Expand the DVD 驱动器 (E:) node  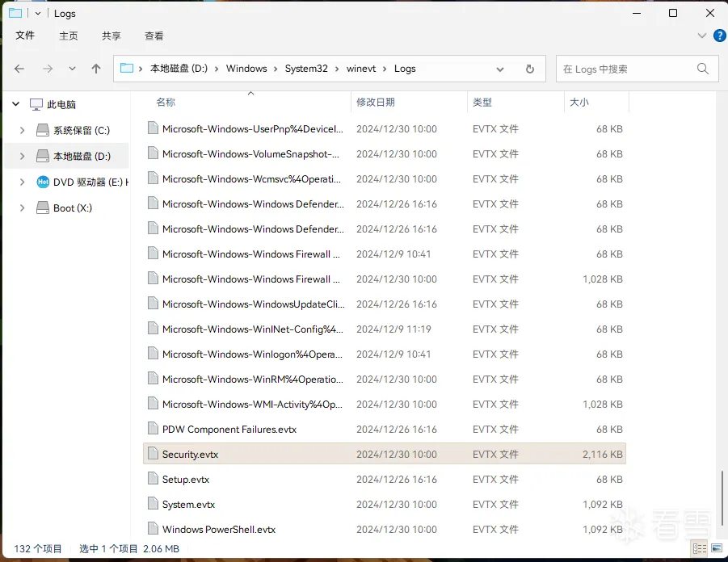tap(22, 182)
